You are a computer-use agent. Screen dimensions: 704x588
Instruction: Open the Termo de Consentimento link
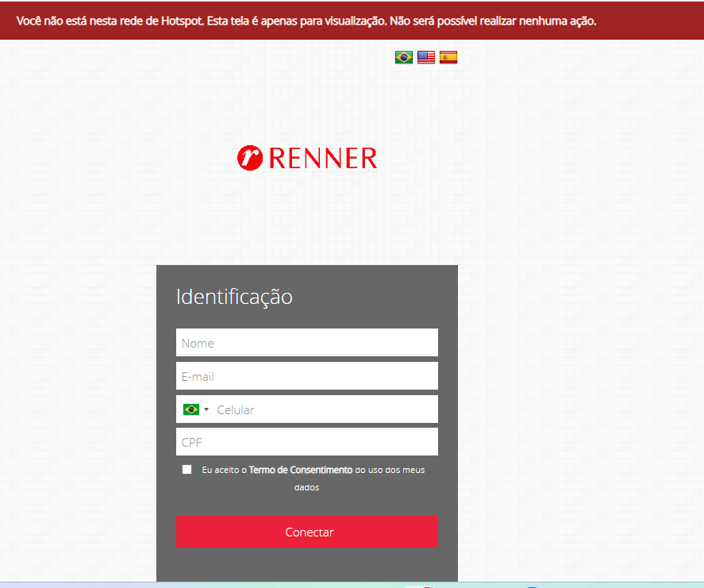click(300, 470)
